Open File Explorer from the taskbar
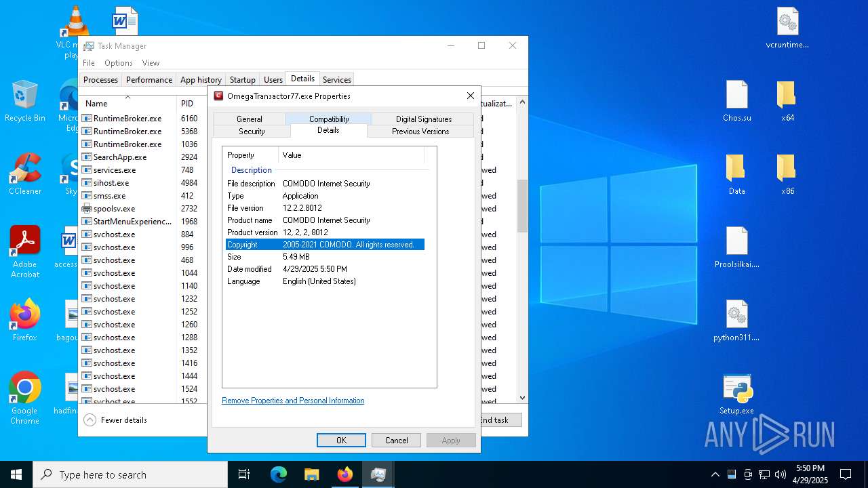 point(312,474)
